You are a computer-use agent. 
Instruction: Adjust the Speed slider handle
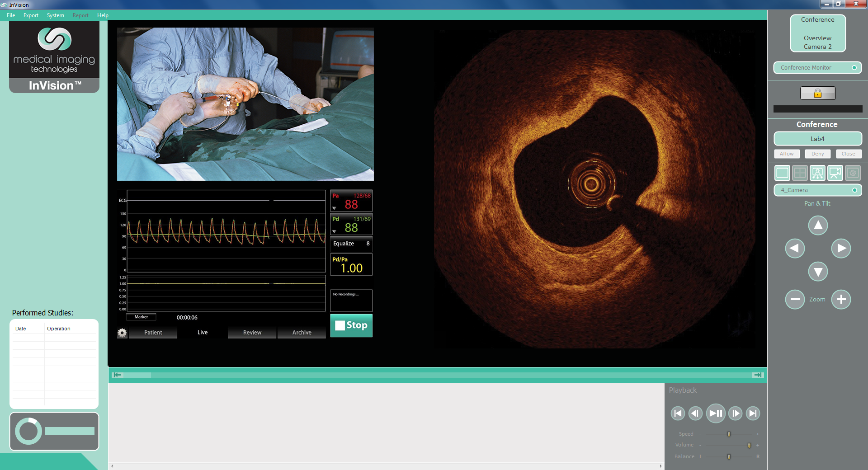click(729, 434)
